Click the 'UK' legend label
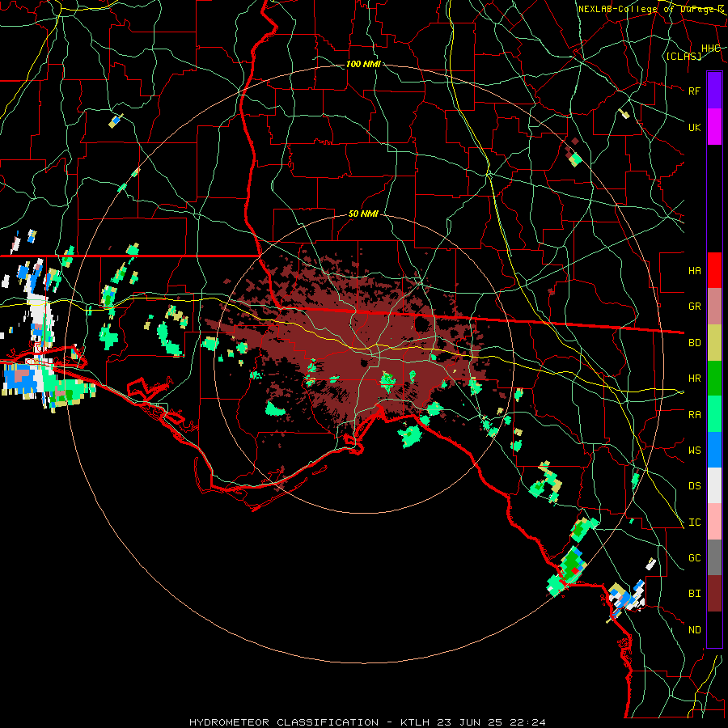728x728 pixels. pyautogui.click(x=694, y=127)
